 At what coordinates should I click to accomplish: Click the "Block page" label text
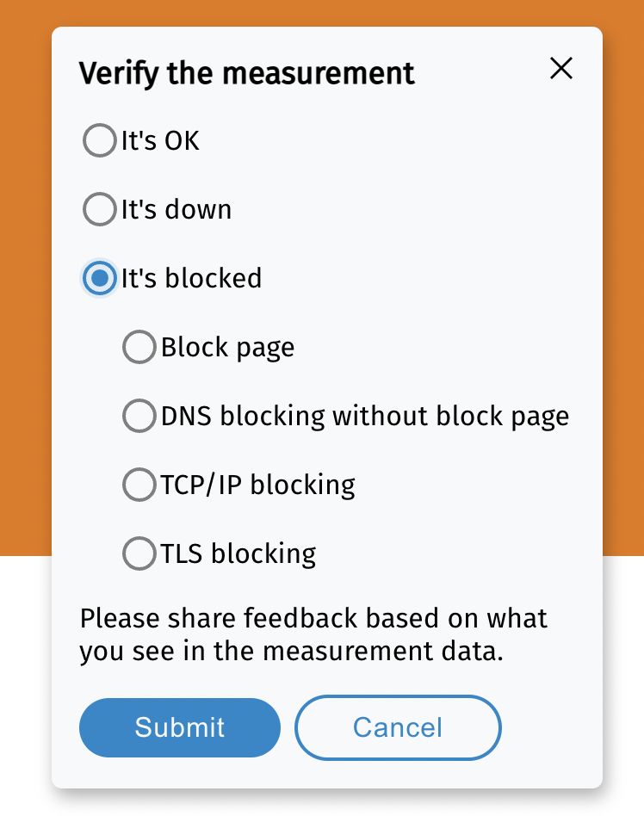pyautogui.click(x=228, y=347)
